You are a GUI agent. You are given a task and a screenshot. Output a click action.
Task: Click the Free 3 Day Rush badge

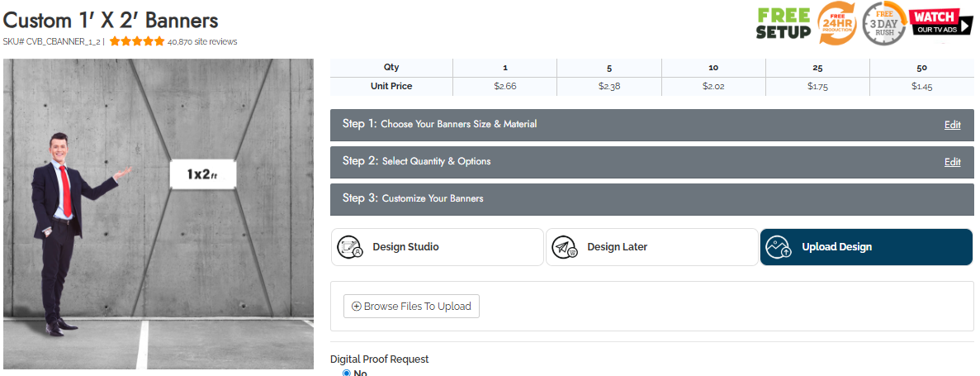click(x=883, y=24)
